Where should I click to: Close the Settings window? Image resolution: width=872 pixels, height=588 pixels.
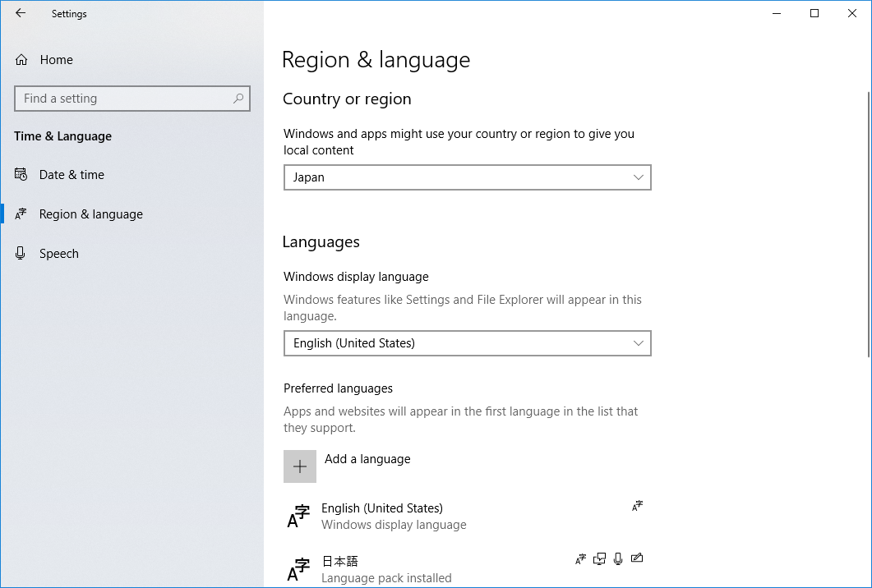click(x=852, y=13)
